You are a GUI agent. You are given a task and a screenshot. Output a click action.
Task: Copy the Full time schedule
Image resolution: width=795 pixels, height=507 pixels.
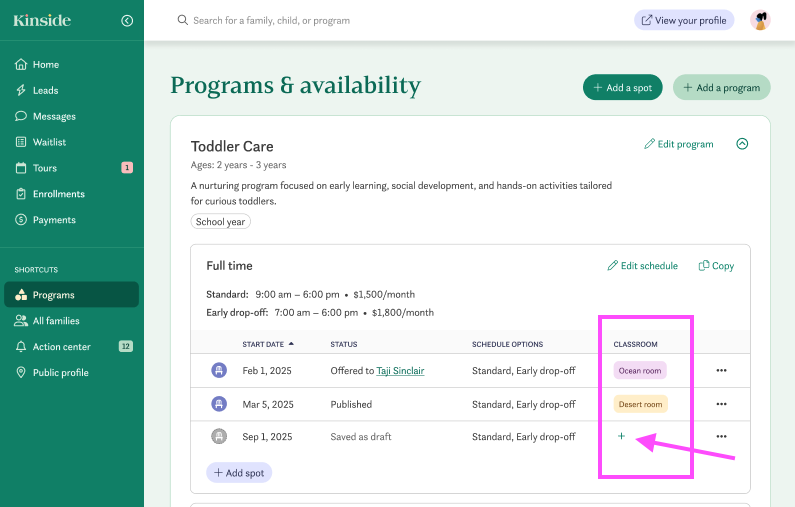pos(716,266)
